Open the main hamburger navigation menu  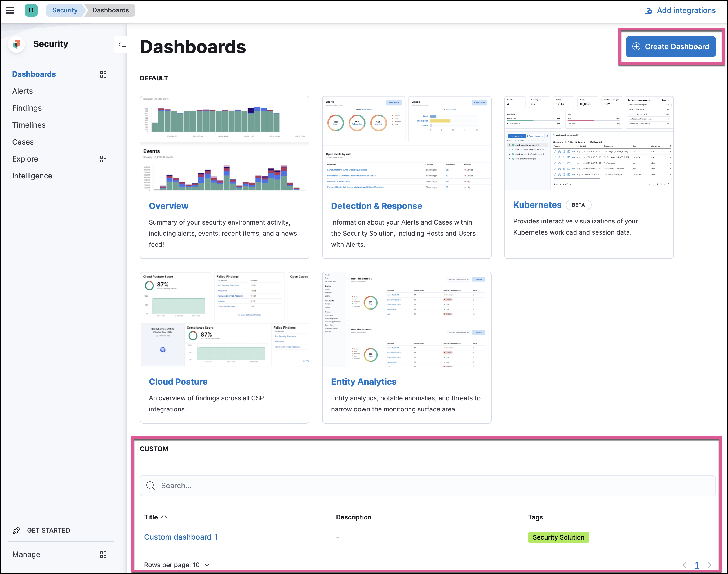click(10, 10)
